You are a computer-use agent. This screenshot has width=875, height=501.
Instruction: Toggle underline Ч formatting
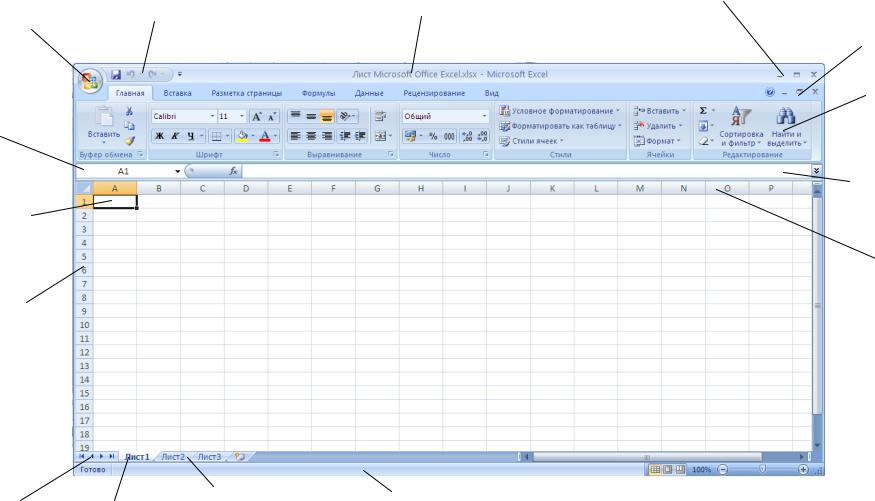click(x=190, y=136)
